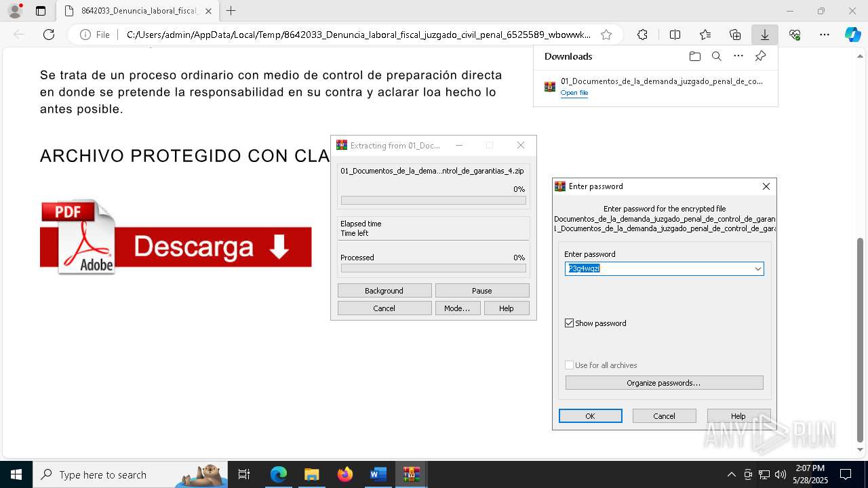Open the Edge profile icon
868x488 pixels.
tap(15, 11)
